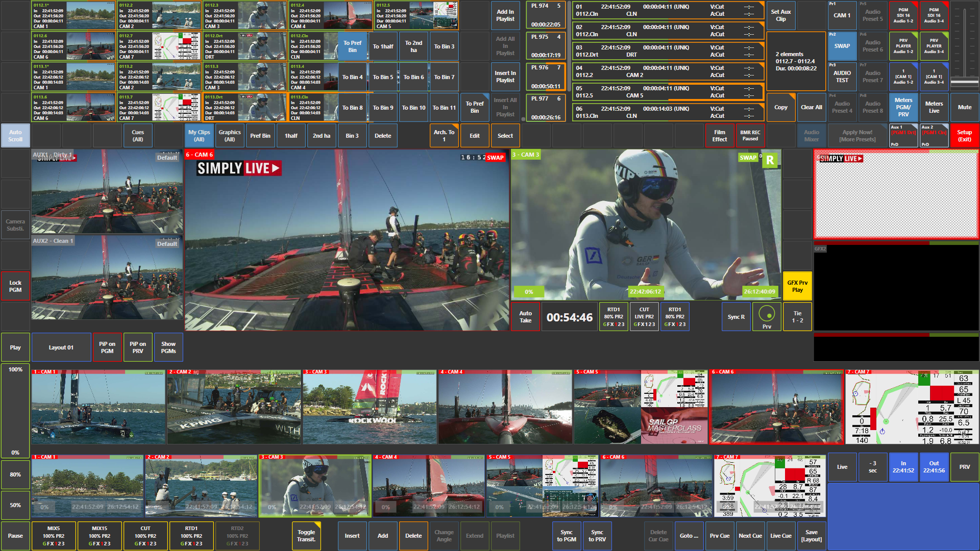
Task: Send clip To Bin 4
Action: point(352,77)
